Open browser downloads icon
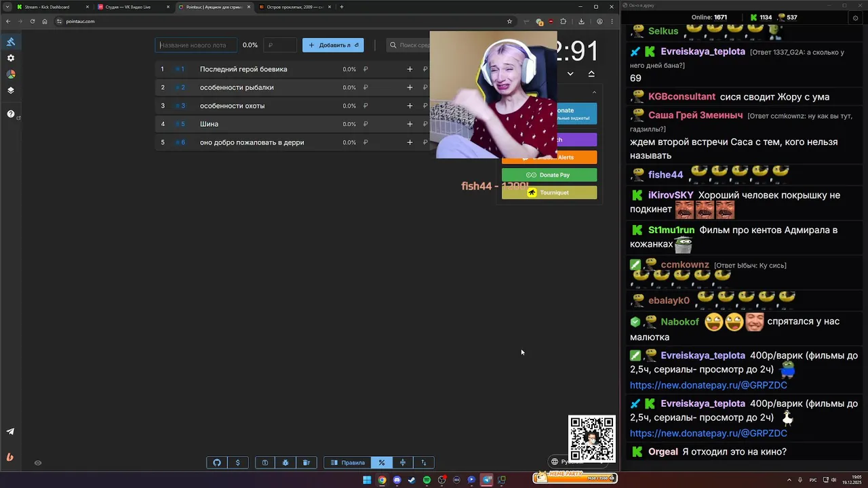868x488 pixels. click(581, 21)
